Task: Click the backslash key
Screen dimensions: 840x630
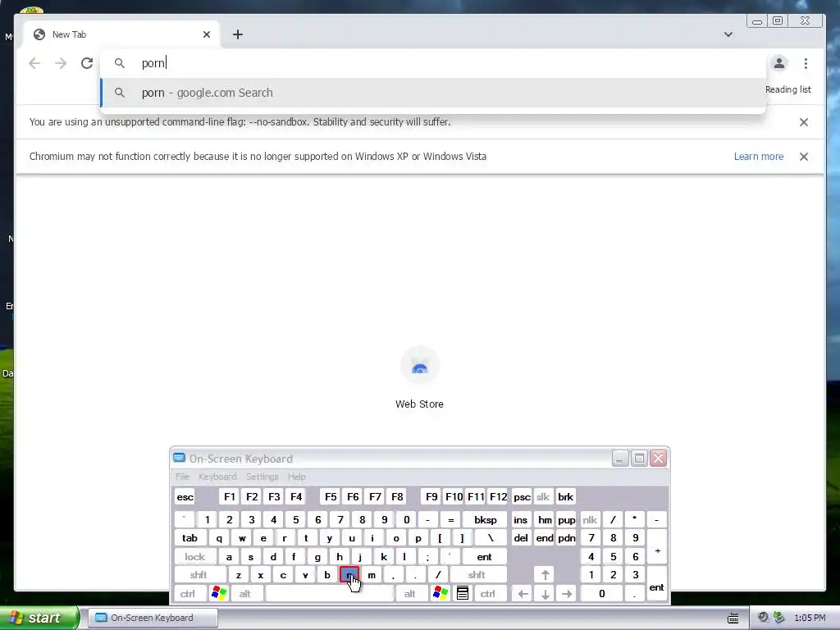Action: point(491,538)
